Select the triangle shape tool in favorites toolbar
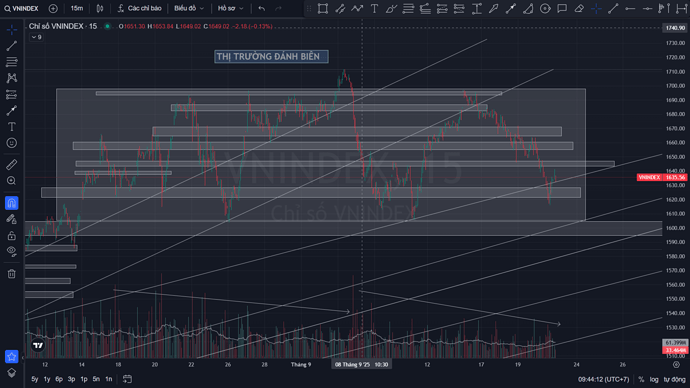690x388 pixels. (x=528, y=8)
